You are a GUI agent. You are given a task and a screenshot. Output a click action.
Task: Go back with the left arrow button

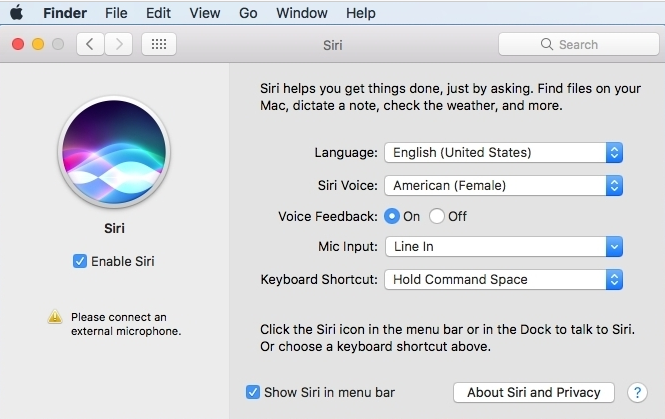(x=90, y=44)
